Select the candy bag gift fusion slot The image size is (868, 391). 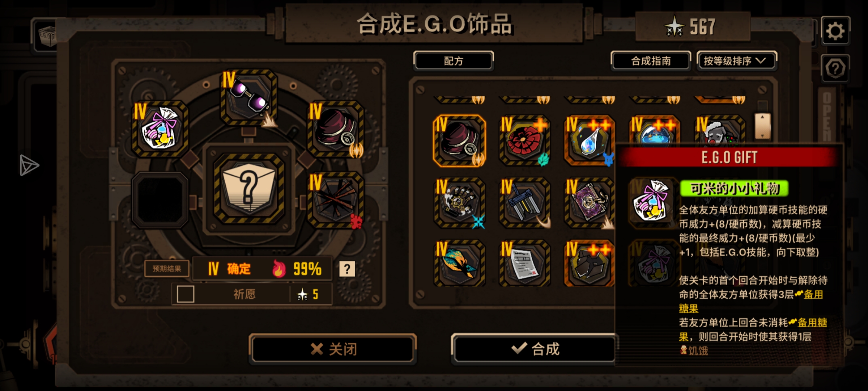click(160, 129)
